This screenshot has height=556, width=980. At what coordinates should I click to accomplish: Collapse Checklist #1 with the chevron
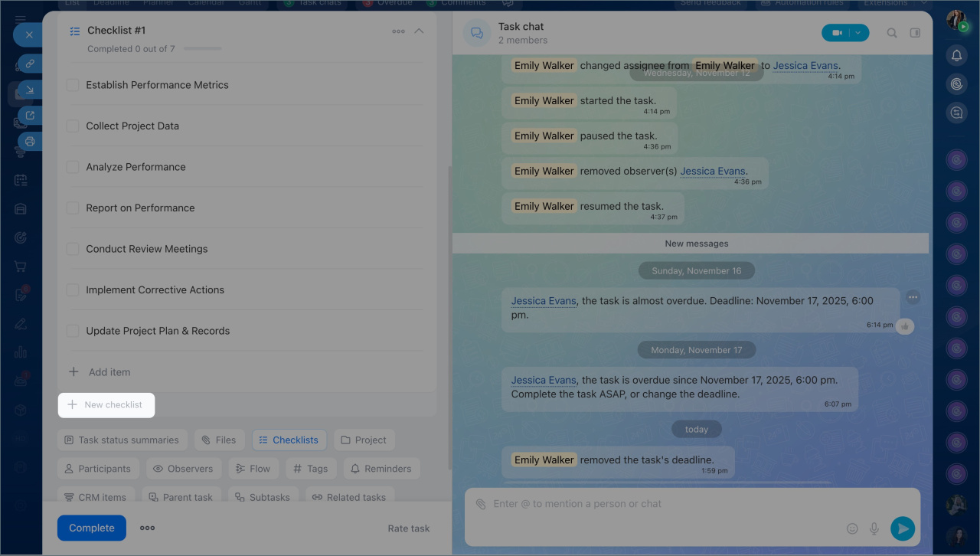pos(419,31)
